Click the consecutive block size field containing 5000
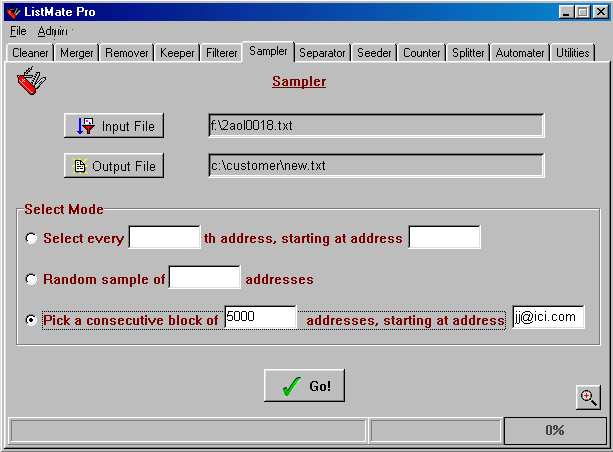The width and height of the screenshot is (613, 452). tap(260, 318)
